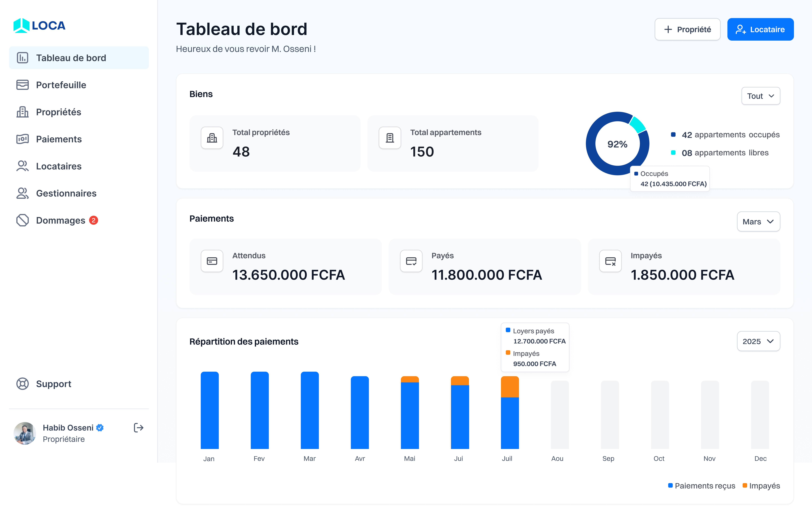The image size is (812, 506).
Task: Click the Total propriétés building icon
Action: pos(212,138)
